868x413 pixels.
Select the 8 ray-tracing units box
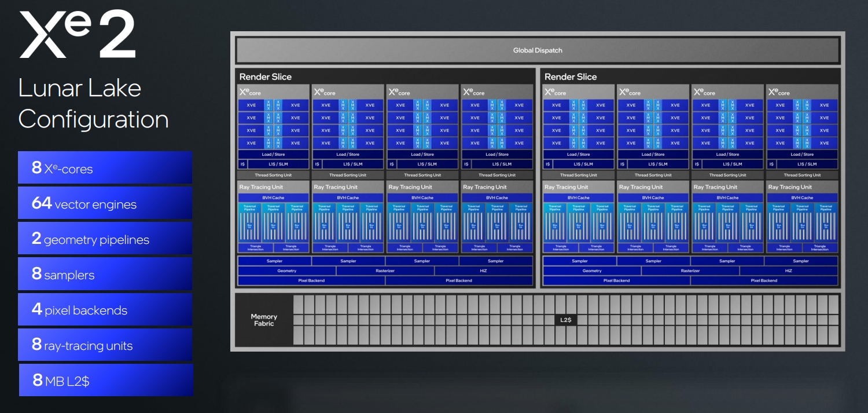coord(105,345)
